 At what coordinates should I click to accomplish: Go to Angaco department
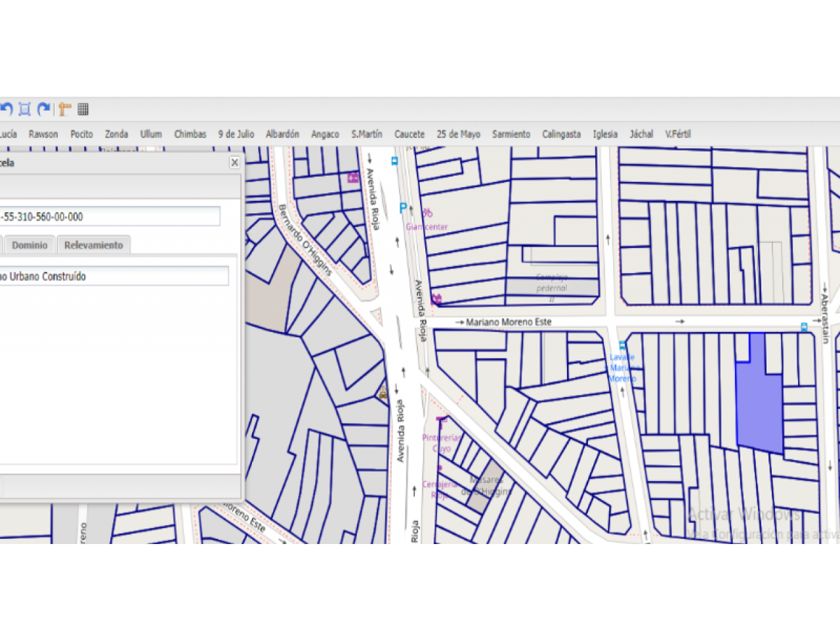click(x=325, y=134)
